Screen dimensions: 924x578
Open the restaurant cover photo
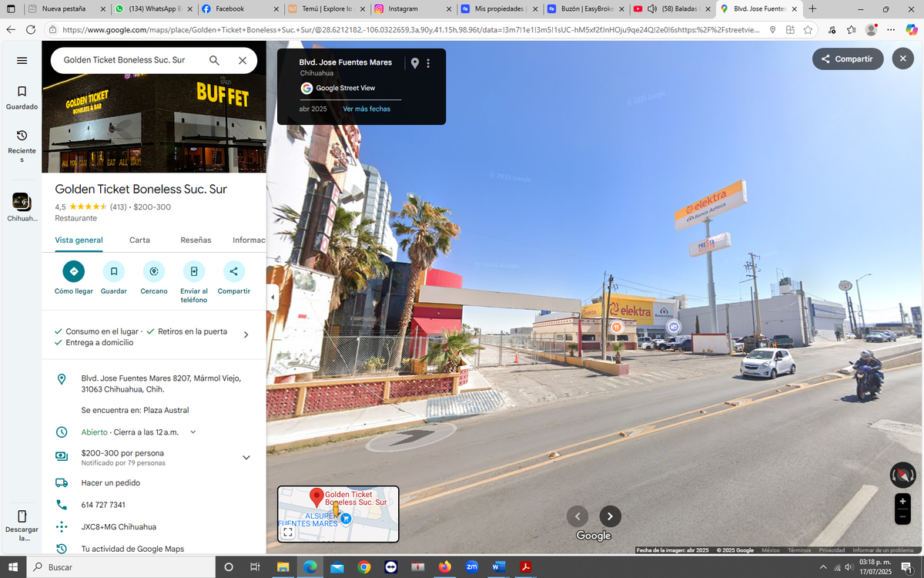point(154,123)
